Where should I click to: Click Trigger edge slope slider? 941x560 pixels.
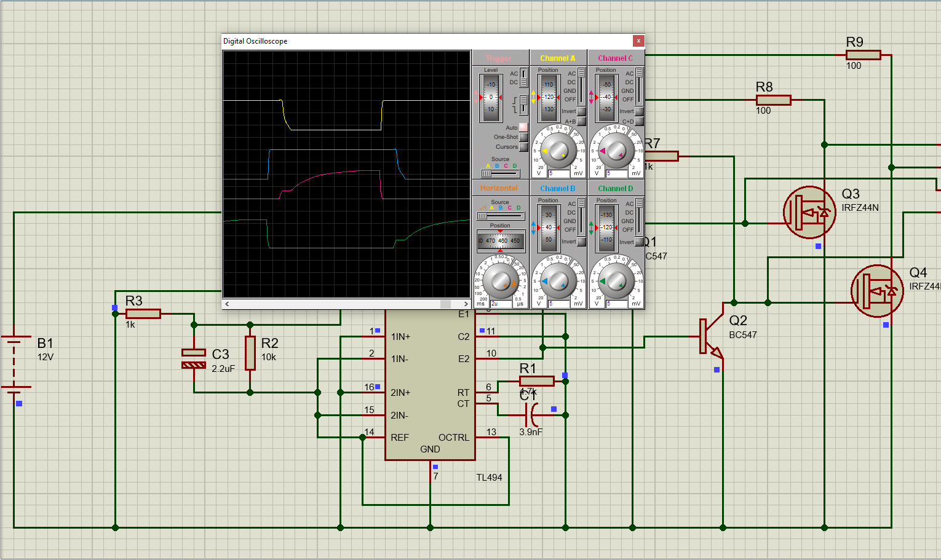point(523,105)
